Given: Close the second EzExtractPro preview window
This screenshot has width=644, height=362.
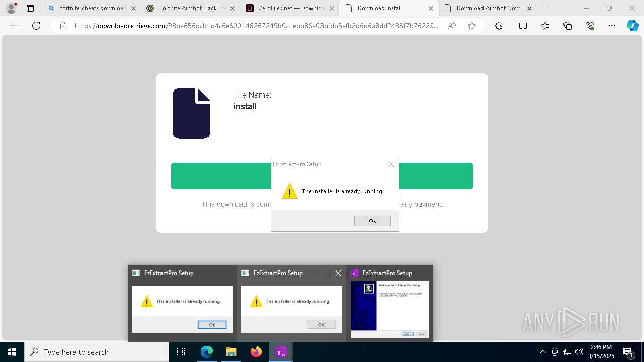Looking at the screenshot, I should (338, 273).
